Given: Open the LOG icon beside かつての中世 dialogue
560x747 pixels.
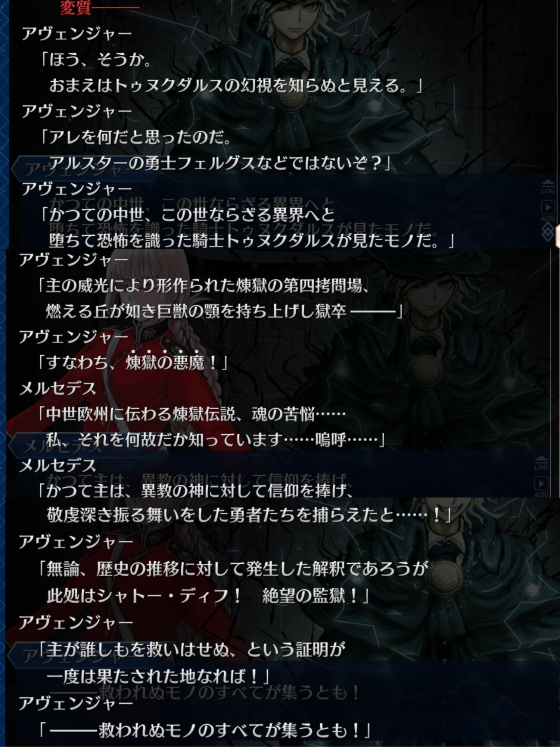Looking at the screenshot, I should tap(548, 187).
